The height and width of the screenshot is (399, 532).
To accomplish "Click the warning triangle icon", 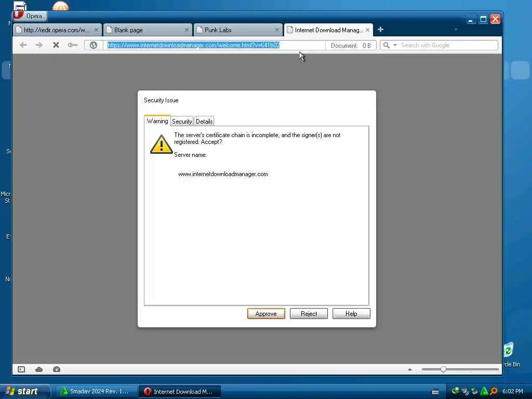I will click(x=161, y=144).
